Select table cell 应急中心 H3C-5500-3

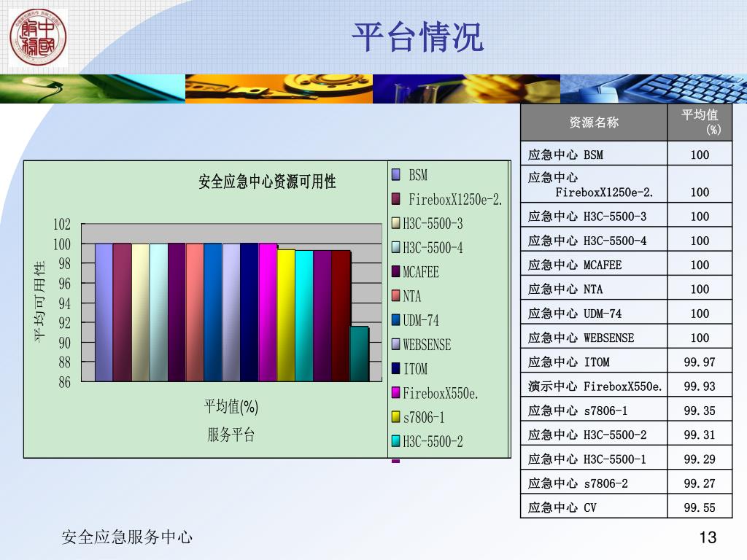point(594,216)
